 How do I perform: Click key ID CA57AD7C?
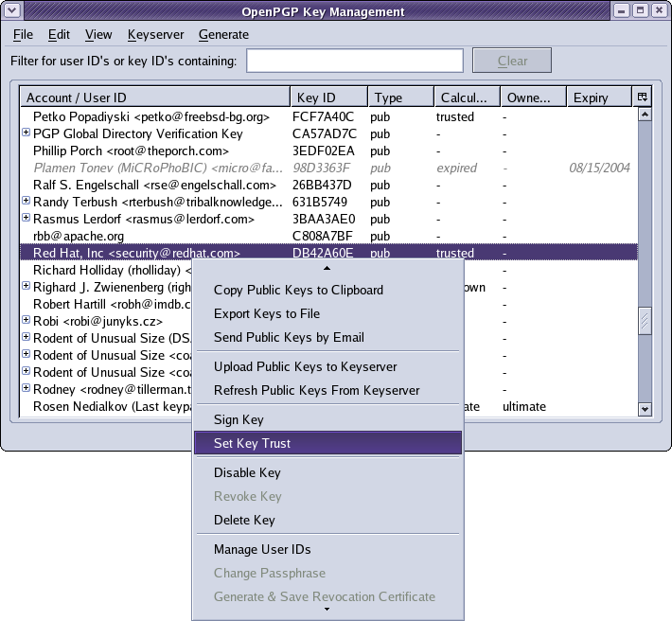[x=325, y=133]
